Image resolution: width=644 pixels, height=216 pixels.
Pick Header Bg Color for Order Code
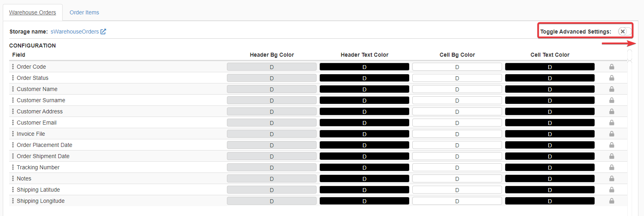[x=272, y=67]
